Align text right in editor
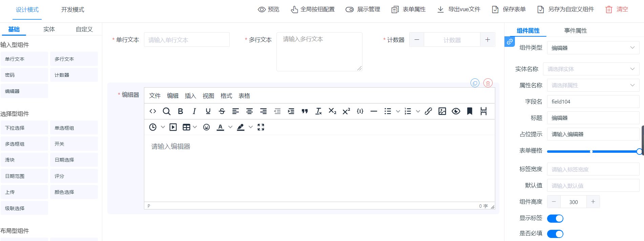 tap(263, 111)
